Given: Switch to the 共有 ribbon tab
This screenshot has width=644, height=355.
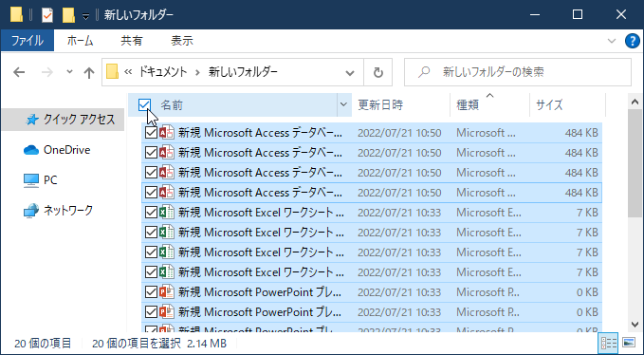Looking at the screenshot, I should click(x=132, y=41).
